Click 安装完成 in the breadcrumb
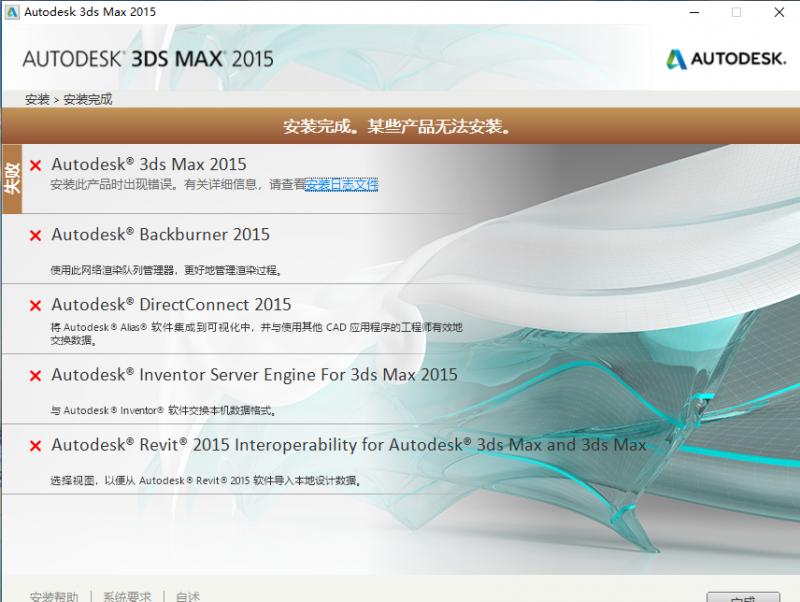 tap(88, 100)
